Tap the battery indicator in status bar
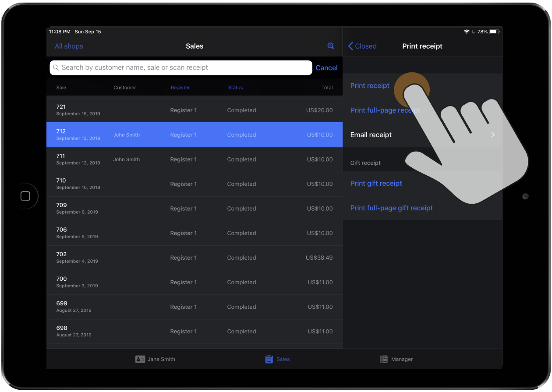 pos(494,32)
